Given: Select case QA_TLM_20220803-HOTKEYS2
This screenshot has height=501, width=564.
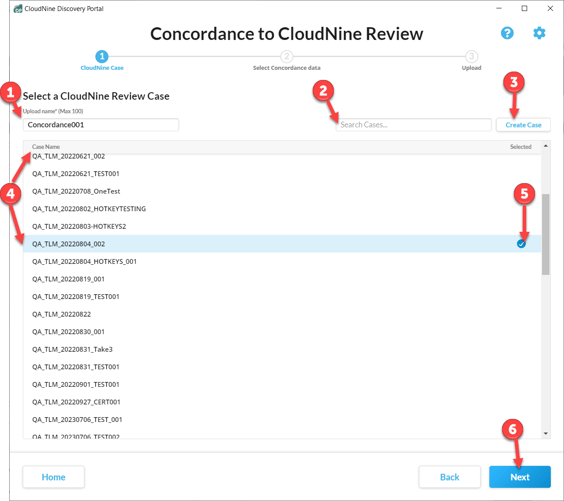Looking at the screenshot, I should [x=282, y=226].
